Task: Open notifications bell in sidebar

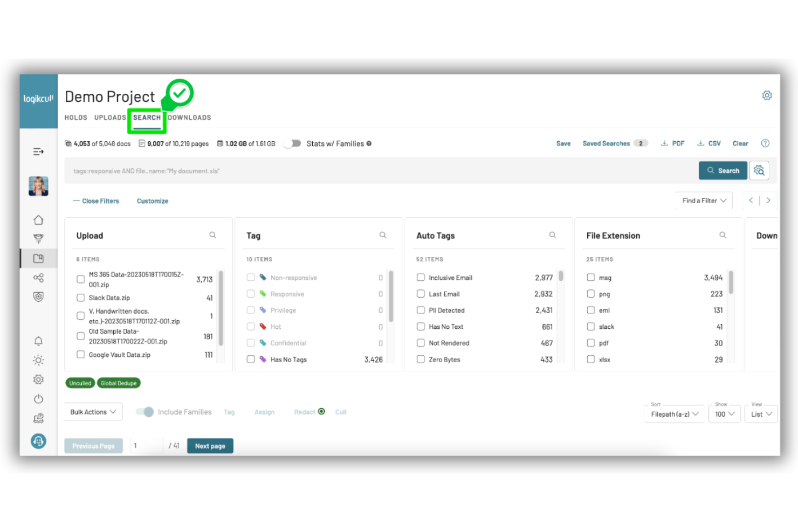Action: [38, 341]
